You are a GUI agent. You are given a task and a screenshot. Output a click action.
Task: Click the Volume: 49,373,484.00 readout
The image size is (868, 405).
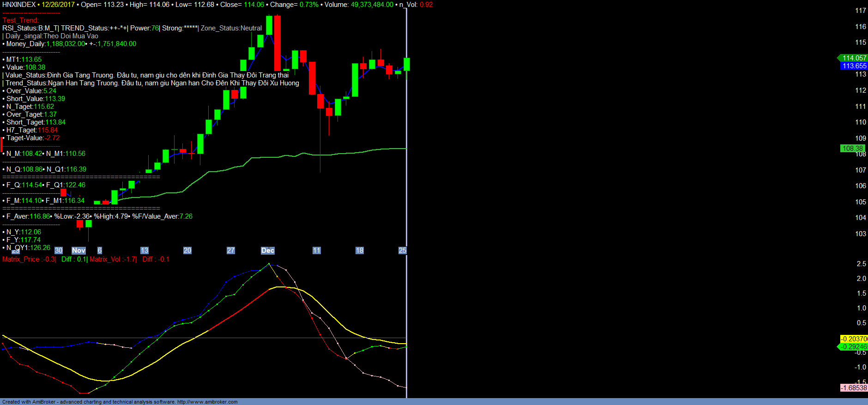[x=359, y=5]
